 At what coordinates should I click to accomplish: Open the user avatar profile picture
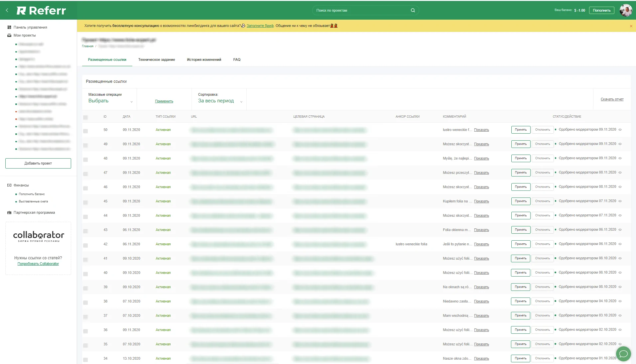626,10
